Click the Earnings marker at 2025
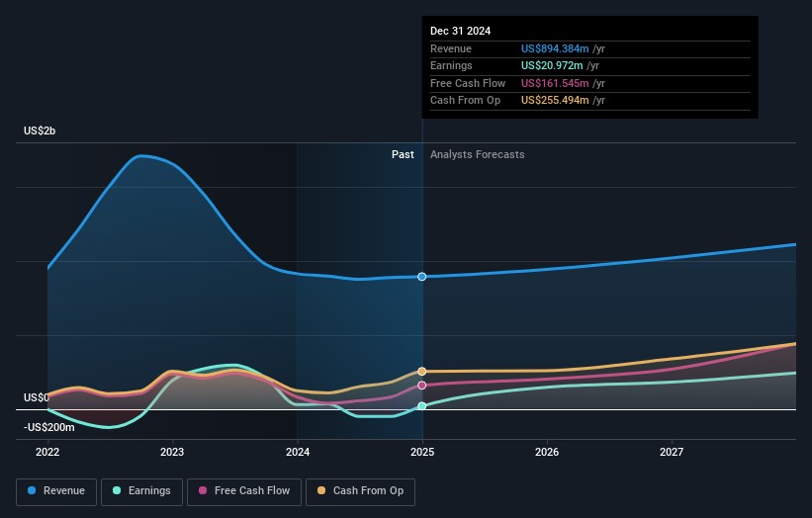812x518 pixels. (x=422, y=406)
